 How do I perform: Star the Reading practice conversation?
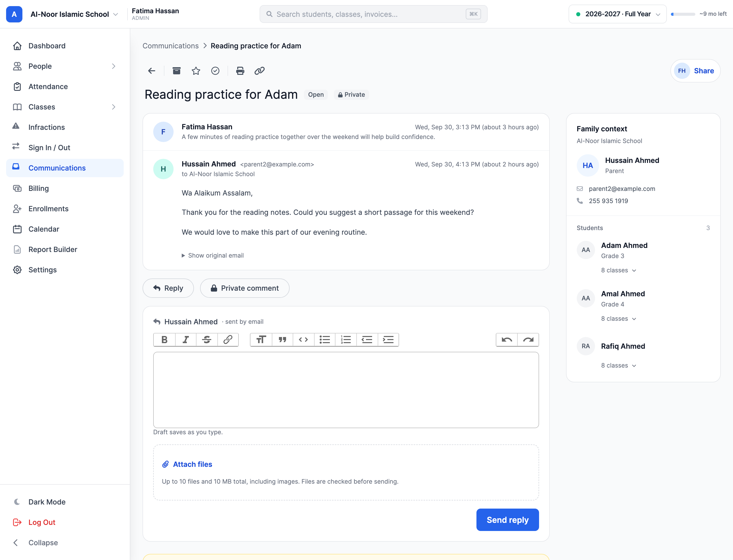pyautogui.click(x=196, y=71)
